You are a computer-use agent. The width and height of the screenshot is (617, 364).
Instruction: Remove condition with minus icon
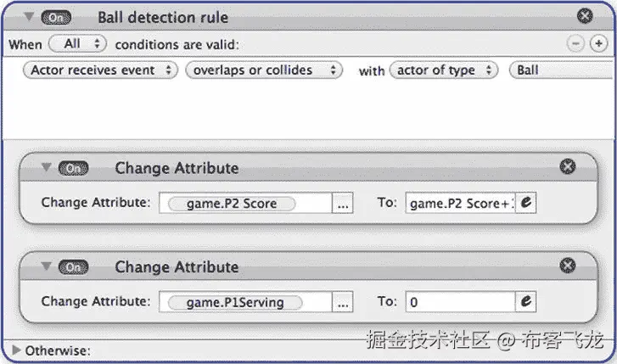(575, 43)
